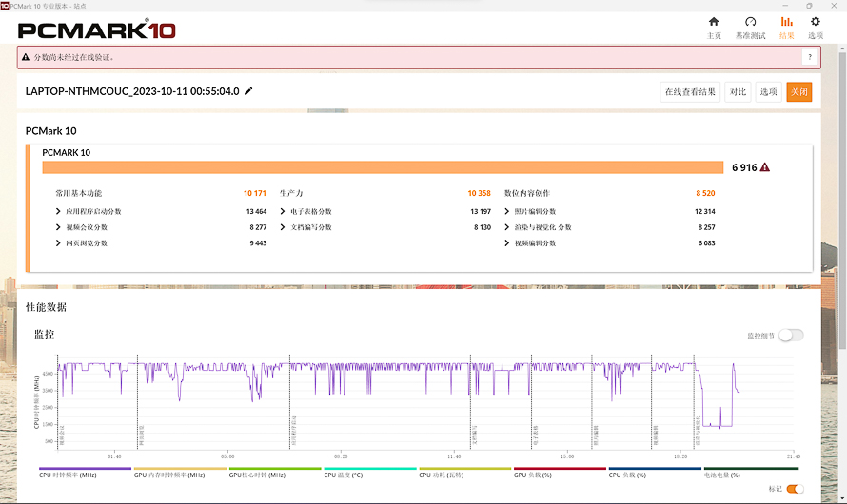Click the score value 12 314
The image size is (847, 504).
pyautogui.click(x=704, y=211)
